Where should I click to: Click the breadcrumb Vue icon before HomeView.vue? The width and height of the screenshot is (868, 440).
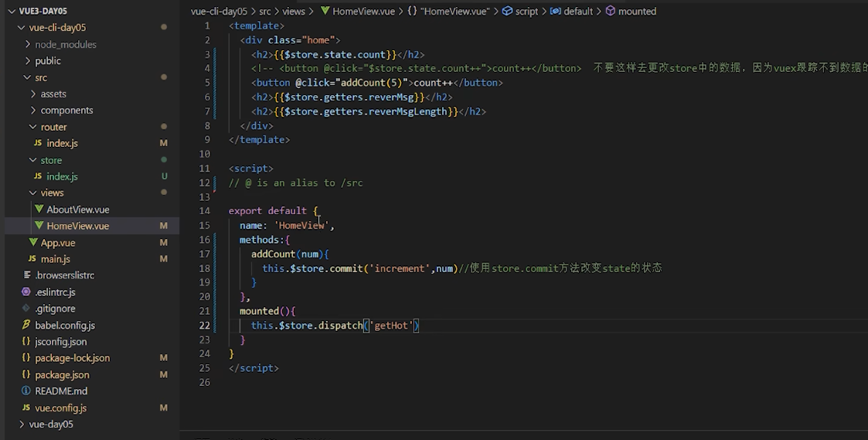tap(325, 11)
